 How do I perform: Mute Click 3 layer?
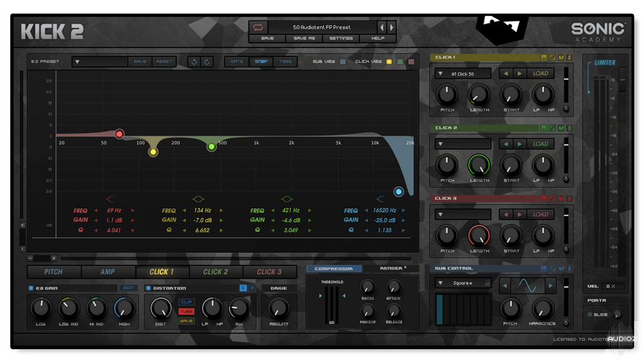coord(561,198)
